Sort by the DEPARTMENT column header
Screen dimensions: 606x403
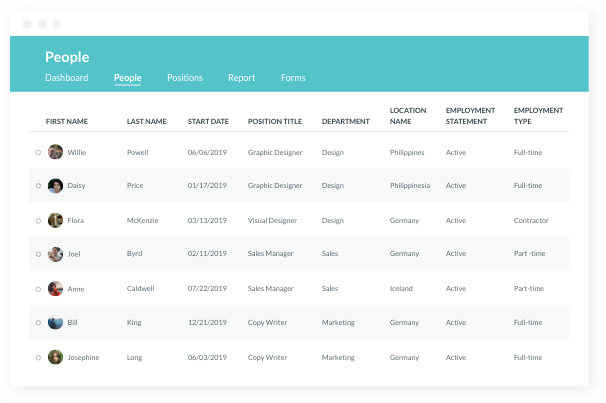coord(346,121)
